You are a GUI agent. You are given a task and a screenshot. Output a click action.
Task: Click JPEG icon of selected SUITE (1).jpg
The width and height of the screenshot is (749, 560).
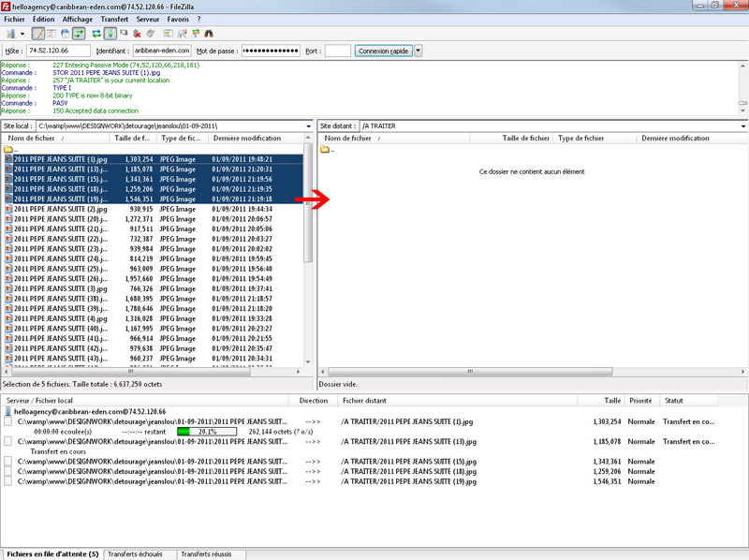(8, 159)
